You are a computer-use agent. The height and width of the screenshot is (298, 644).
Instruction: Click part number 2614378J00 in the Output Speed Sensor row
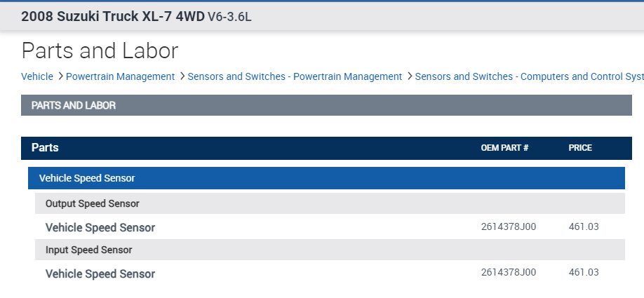coord(509,226)
